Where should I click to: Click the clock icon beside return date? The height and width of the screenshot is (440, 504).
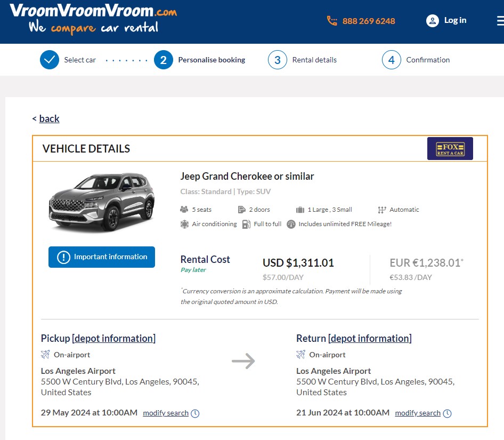tap(447, 413)
